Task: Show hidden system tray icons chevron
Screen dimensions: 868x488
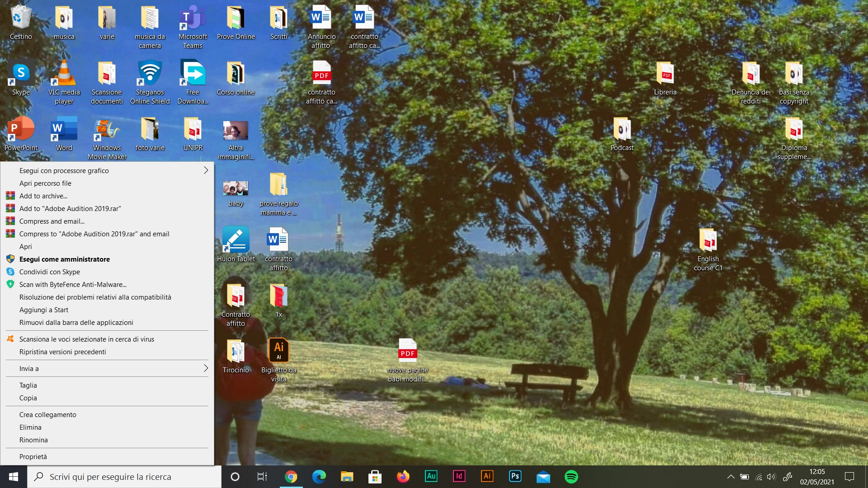Action: coord(731,477)
